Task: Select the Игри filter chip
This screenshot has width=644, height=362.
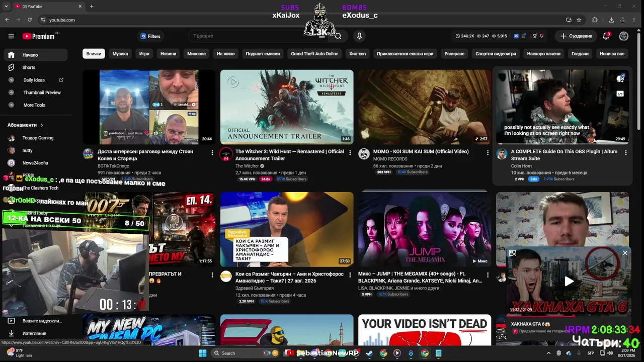Action: click(144, 54)
